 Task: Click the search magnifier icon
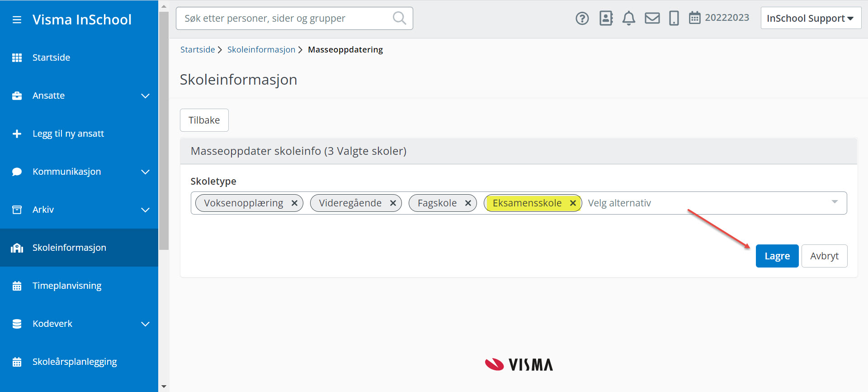pos(399,18)
